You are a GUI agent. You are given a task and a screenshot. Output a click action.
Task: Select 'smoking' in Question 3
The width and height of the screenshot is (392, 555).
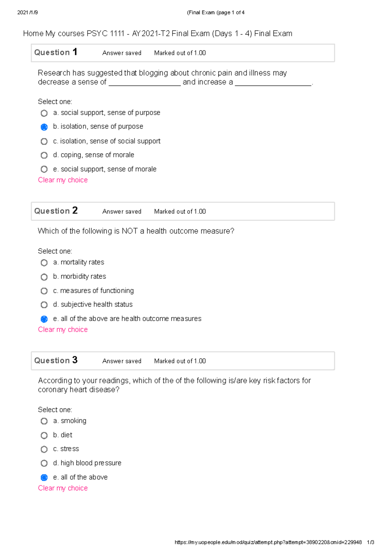pyautogui.click(x=44, y=421)
